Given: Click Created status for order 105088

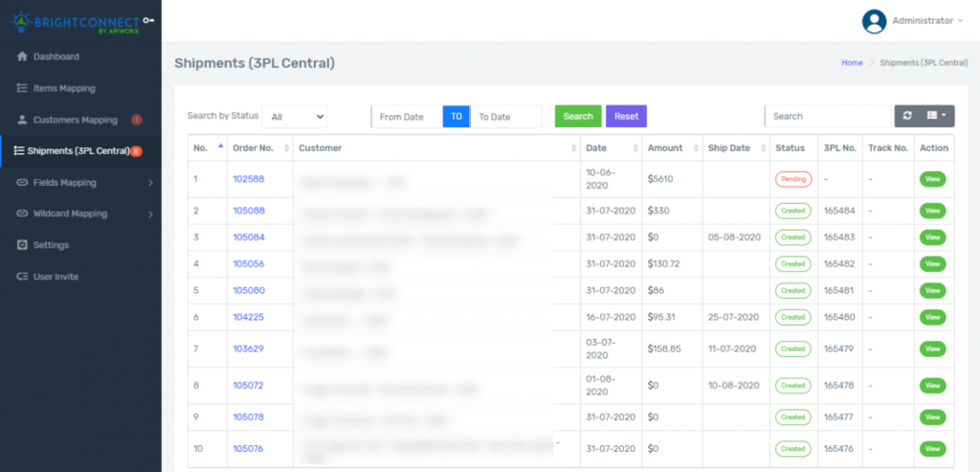Looking at the screenshot, I should click(x=793, y=211).
